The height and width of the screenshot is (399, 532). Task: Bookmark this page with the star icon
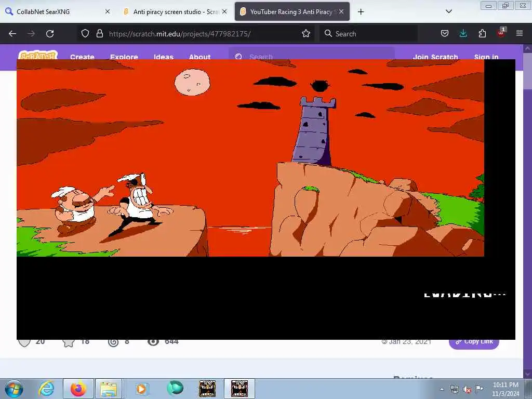click(306, 33)
